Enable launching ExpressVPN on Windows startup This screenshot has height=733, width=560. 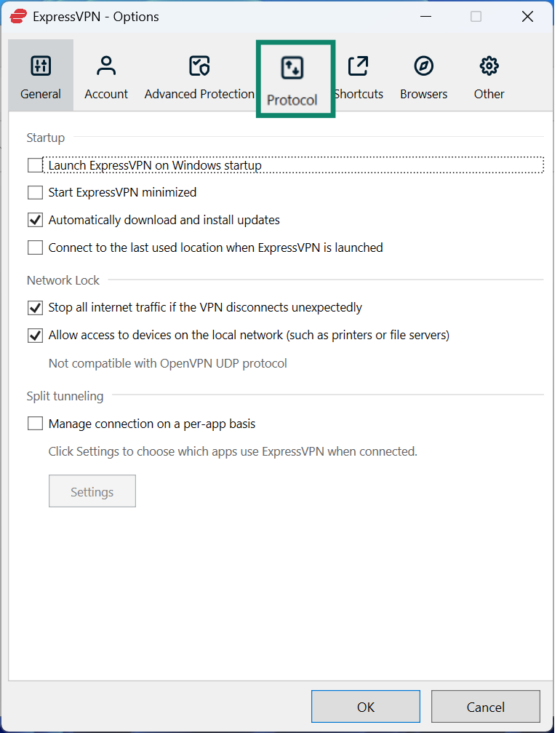coord(34,165)
